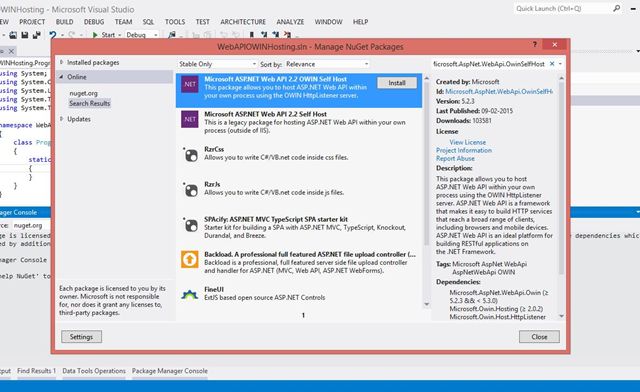
Task: Start debugging with the green play icon
Action: coord(95,35)
